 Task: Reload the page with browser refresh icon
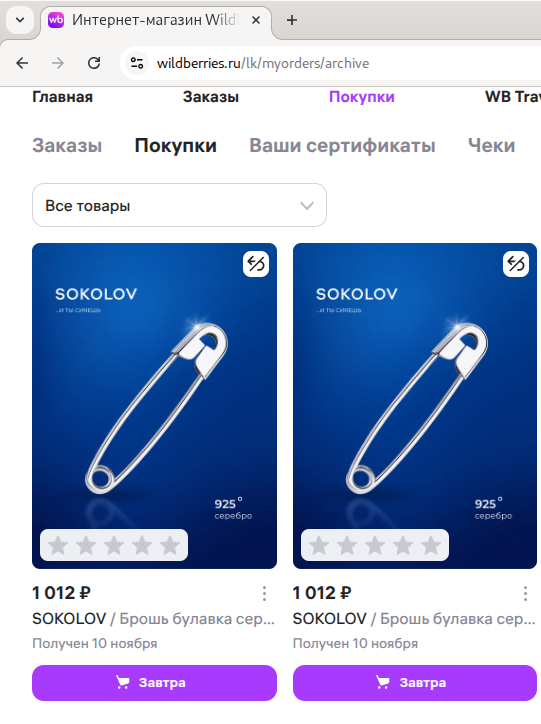[x=94, y=63]
